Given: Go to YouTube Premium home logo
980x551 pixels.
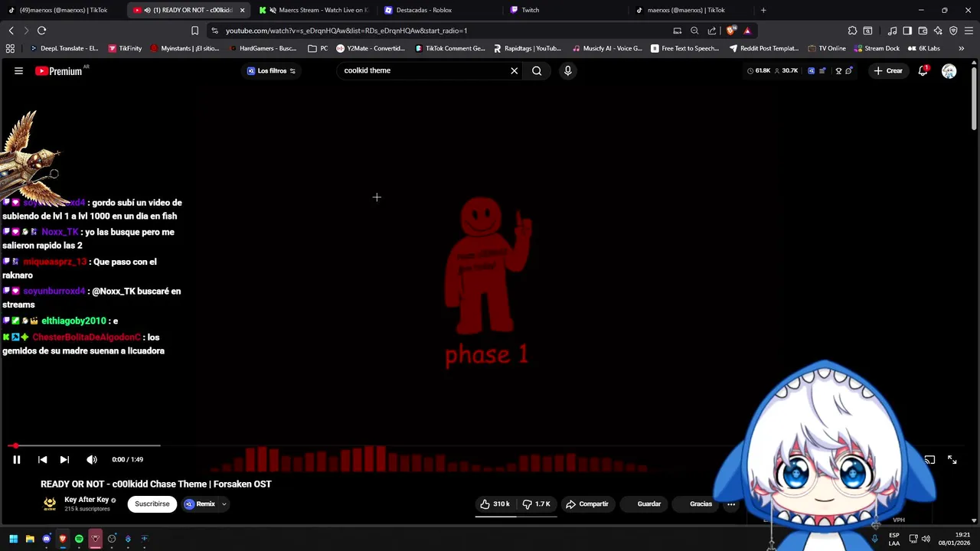Looking at the screenshot, I should [58, 70].
